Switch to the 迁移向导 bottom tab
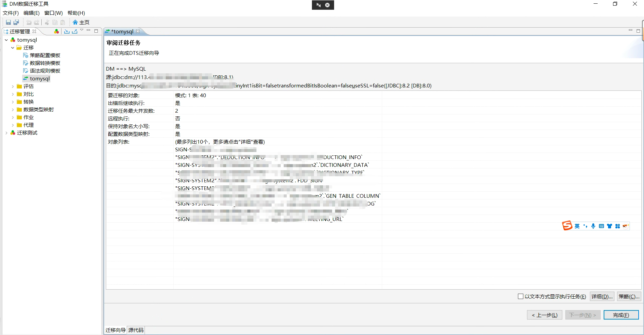 [115, 330]
